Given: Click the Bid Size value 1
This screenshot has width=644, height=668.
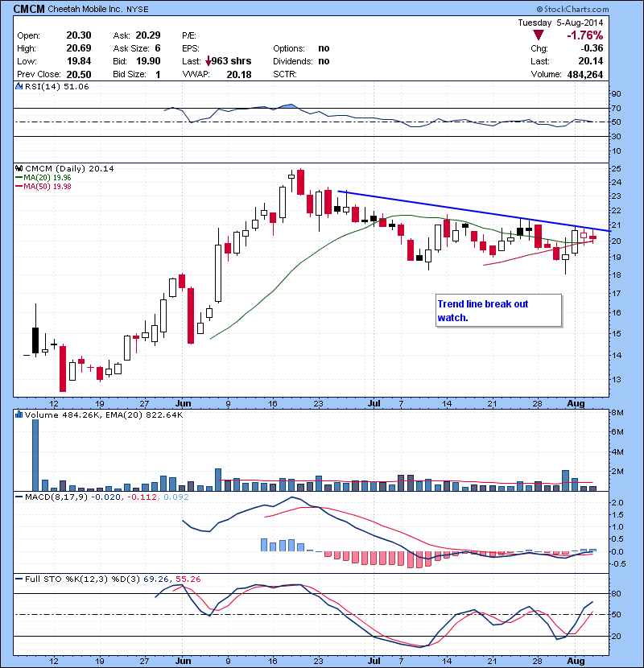Looking at the screenshot, I should coord(158,75).
